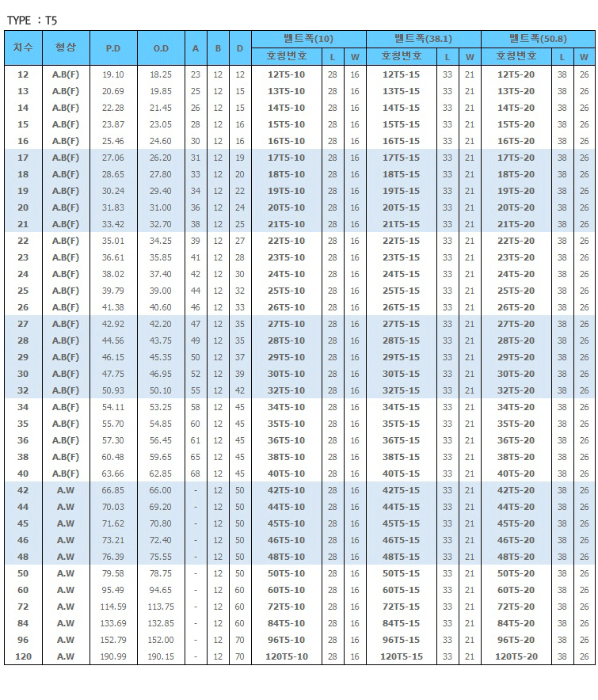Image resolution: width=598 pixels, height=700 pixels.
Task: Click P.D value 44.56
Action: (x=113, y=340)
